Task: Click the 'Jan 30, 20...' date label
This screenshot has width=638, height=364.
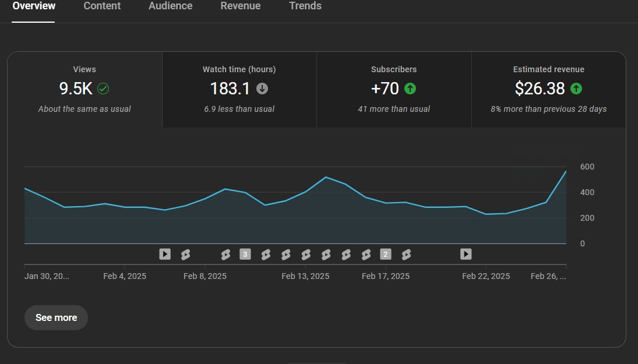Action: pos(47,276)
